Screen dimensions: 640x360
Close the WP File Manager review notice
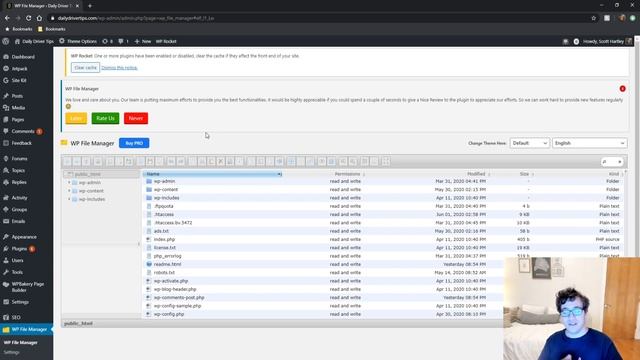(622, 89)
